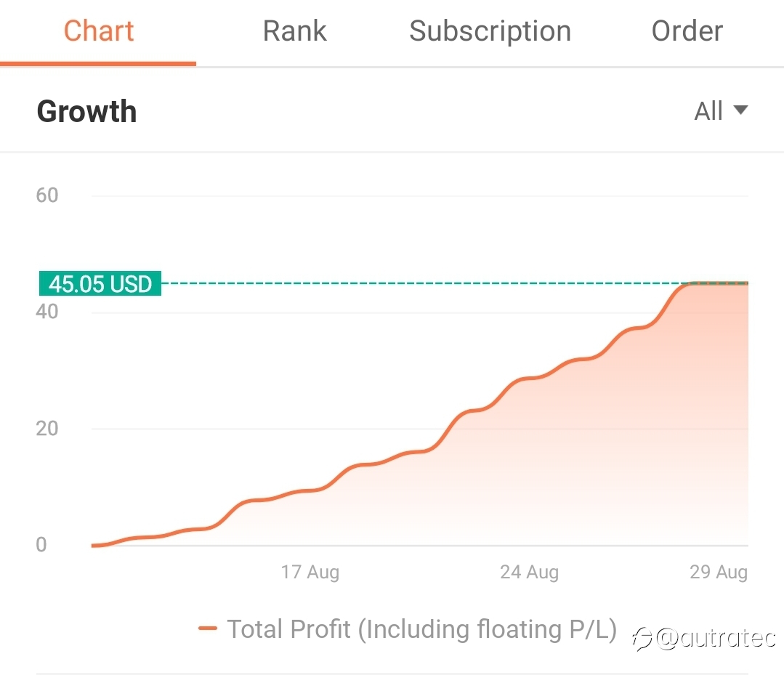Expand the All time range dropdown
Image resolution: width=784 pixels, height=675 pixels.
coord(721,110)
